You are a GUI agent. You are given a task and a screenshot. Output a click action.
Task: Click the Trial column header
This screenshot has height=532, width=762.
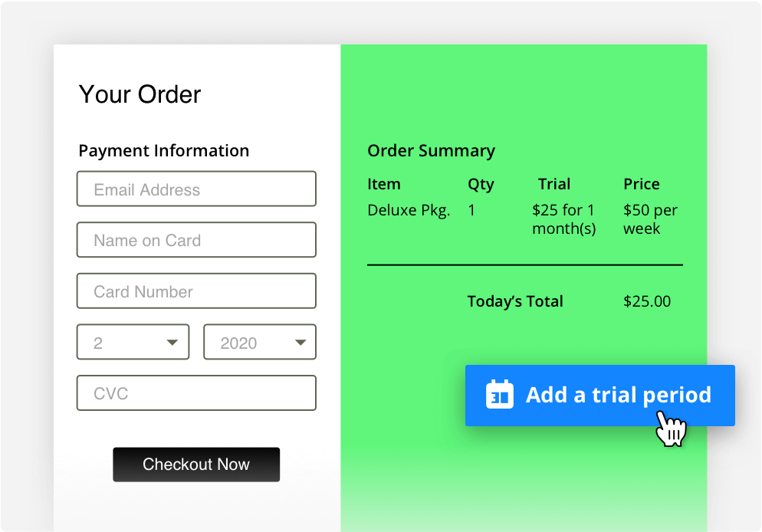pyautogui.click(x=554, y=184)
